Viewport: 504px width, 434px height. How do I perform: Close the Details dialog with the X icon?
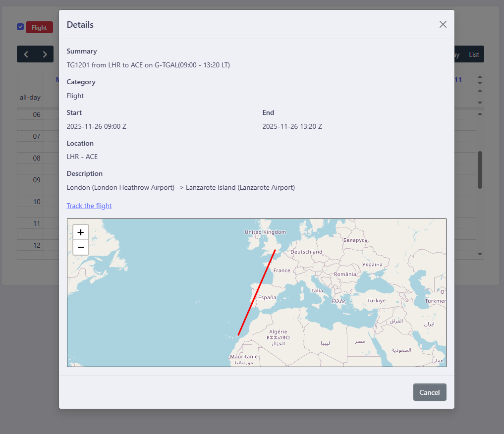(x=443, y=24)
